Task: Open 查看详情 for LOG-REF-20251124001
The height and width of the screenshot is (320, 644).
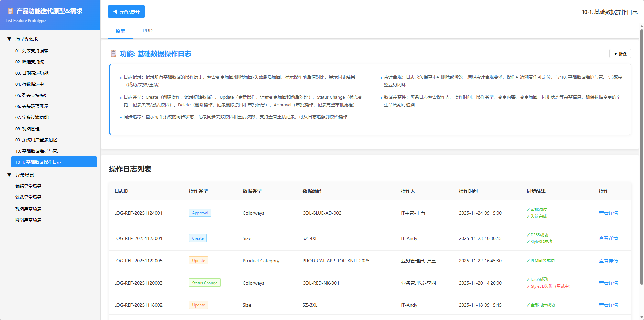Action: coord(608,213)
